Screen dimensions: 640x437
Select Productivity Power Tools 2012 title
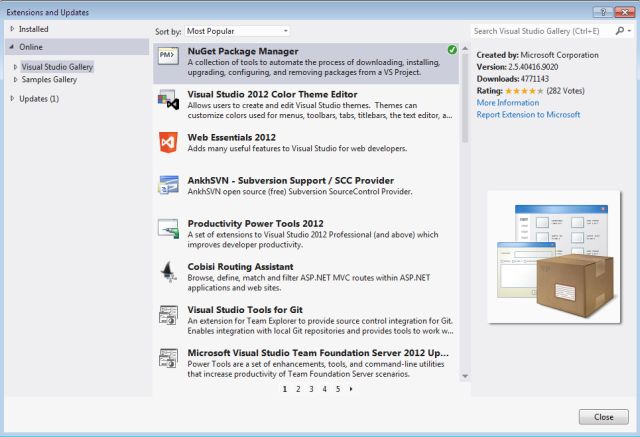[256, 224]
